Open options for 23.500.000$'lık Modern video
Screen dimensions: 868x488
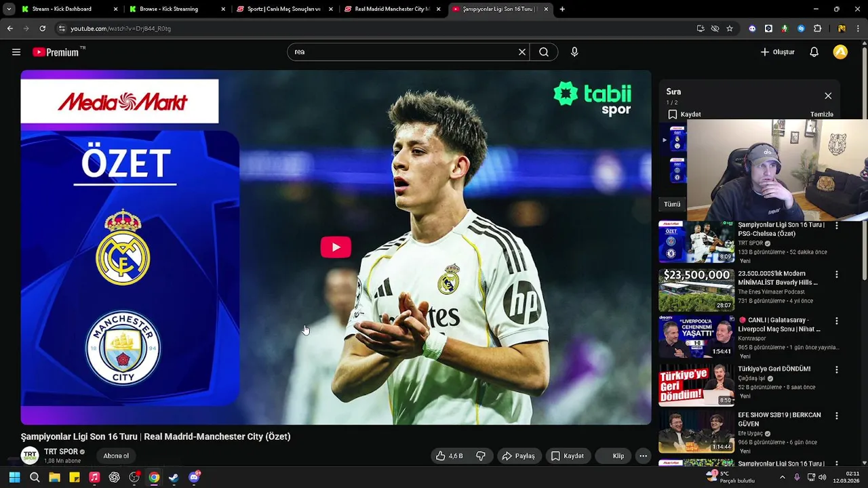click(x=836, y=274)
